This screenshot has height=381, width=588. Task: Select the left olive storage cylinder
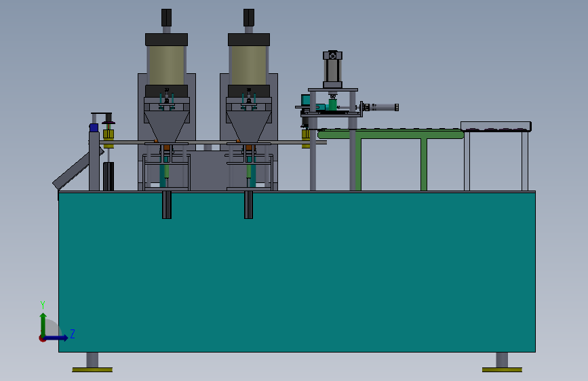point(166,65)
